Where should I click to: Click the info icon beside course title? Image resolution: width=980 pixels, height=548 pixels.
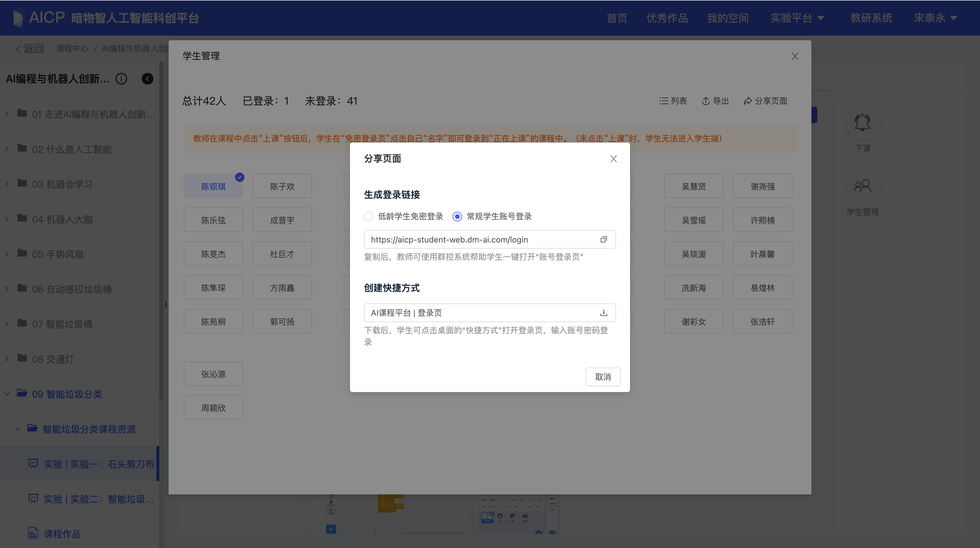pyautogui.click(x=121, y=79)
